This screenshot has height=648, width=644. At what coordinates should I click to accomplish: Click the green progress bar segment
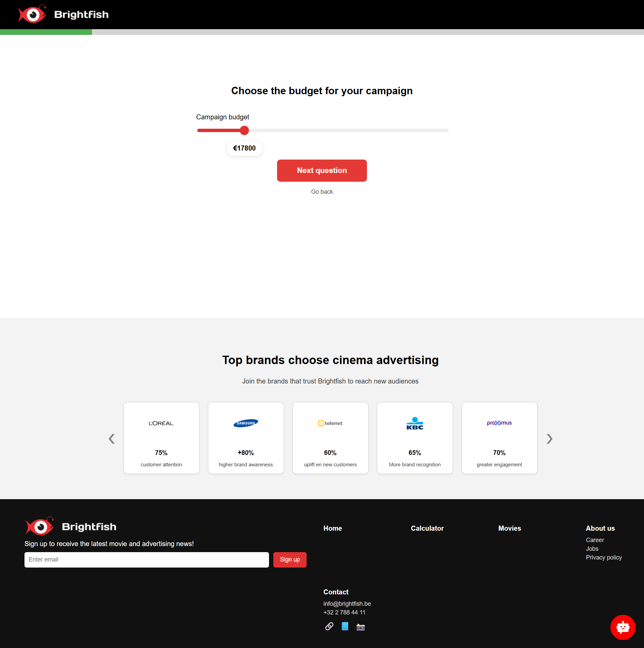tap(46, 32)
